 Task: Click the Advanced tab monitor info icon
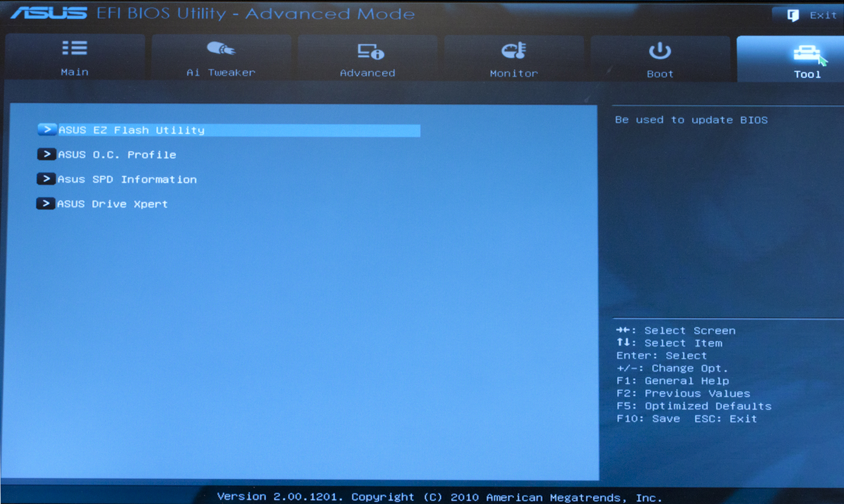click(x=370, y=52)
